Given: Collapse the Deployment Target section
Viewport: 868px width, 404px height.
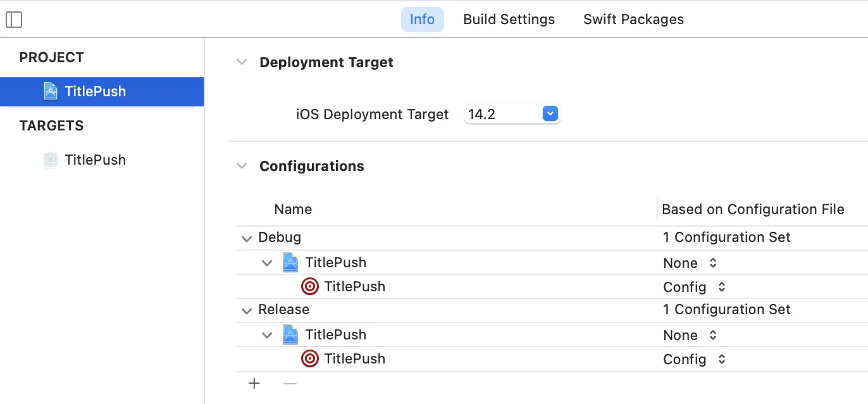Looking at the screenshot, I should tap(242, 62).
